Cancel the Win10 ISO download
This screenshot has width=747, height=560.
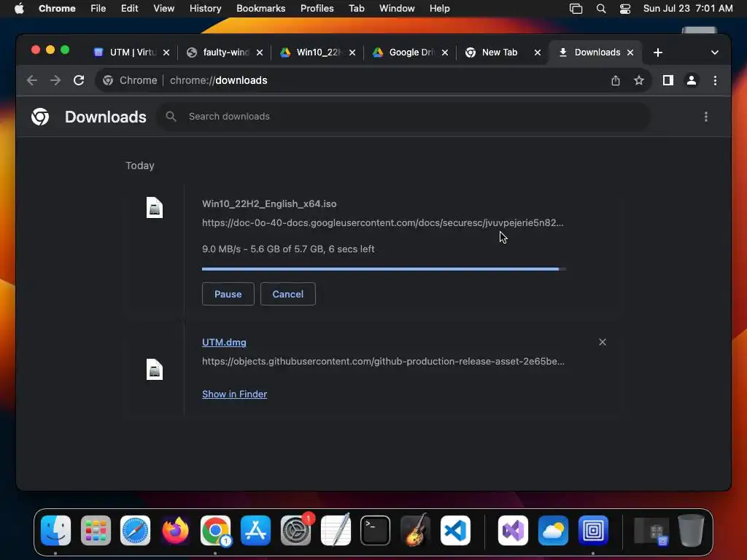click(287, 294)
